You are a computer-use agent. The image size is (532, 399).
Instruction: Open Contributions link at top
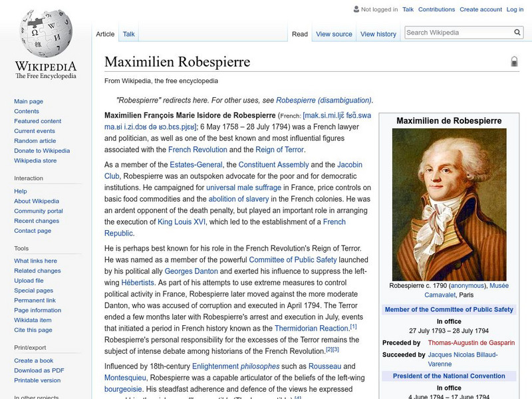pyautogui.click(x=436, y=9)
